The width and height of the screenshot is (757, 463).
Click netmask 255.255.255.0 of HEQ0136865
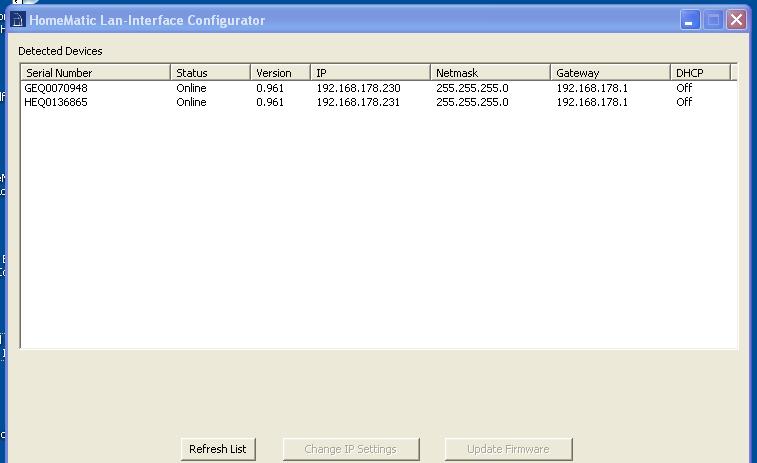(472, 102)
